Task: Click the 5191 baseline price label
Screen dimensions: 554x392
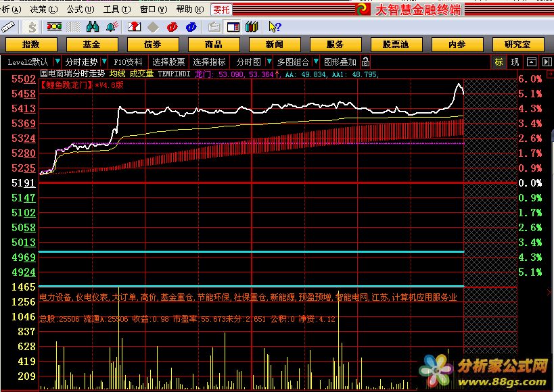Action: tap(24, 183)
